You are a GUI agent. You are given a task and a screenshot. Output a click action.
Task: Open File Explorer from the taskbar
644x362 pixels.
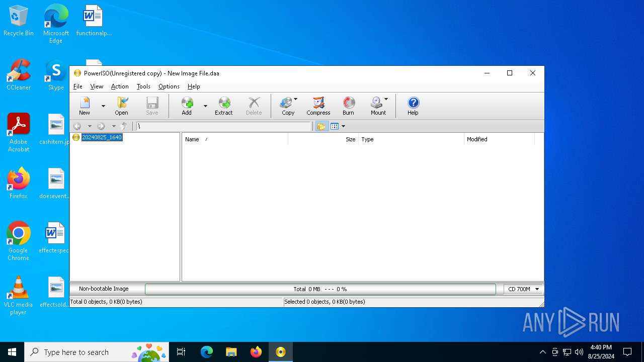[x=231, y=352]
